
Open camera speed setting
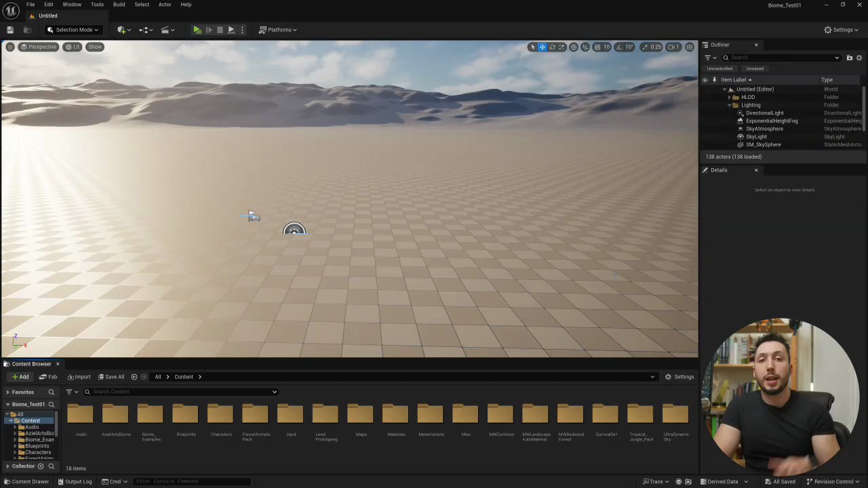coord(673,47)
